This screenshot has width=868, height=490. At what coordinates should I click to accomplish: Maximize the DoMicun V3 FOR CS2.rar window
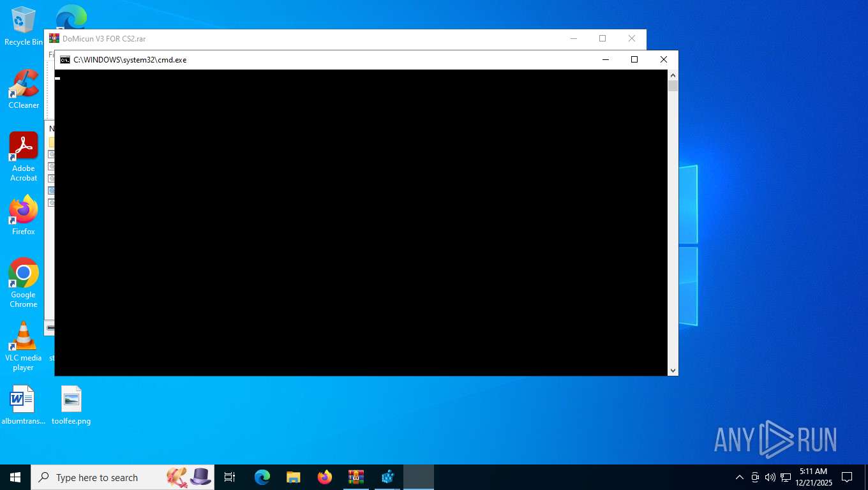pos(602,38)
